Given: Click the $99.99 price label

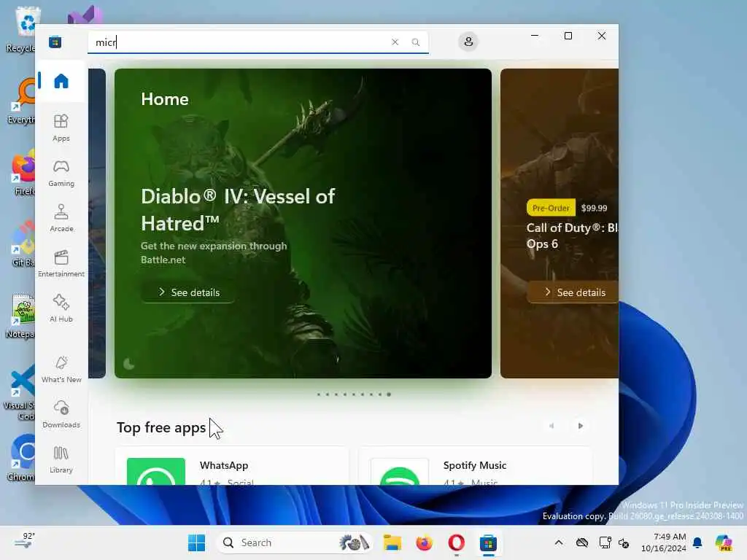Looking at the screenshot, I should [x=594, y=208].
